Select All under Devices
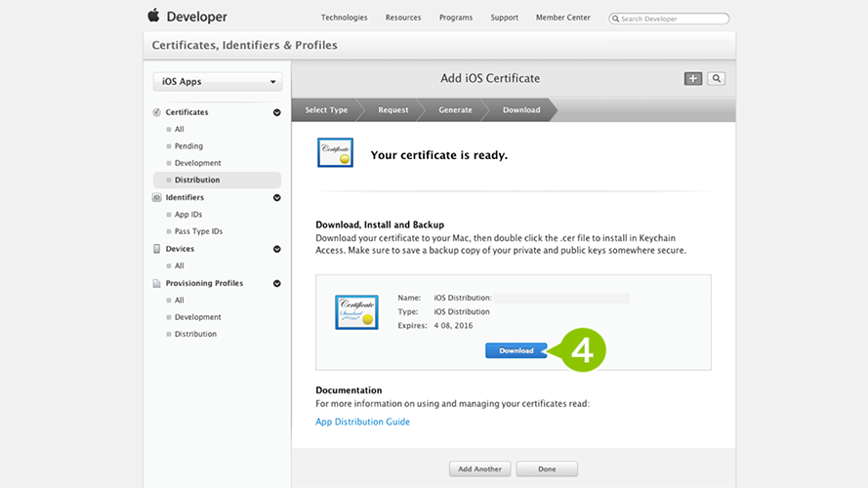 click(x=180, y=265)
